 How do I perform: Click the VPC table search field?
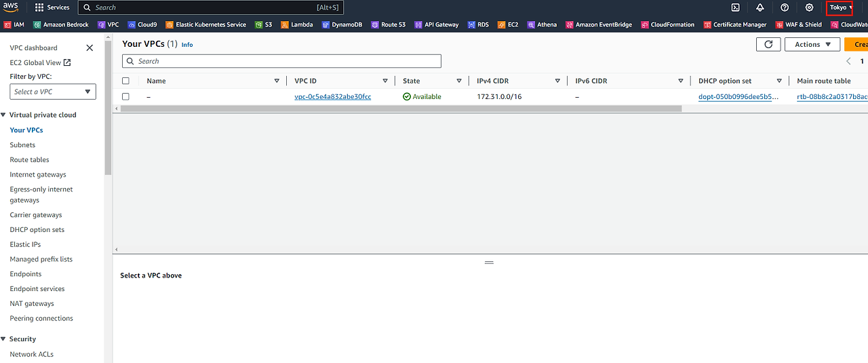281,61
